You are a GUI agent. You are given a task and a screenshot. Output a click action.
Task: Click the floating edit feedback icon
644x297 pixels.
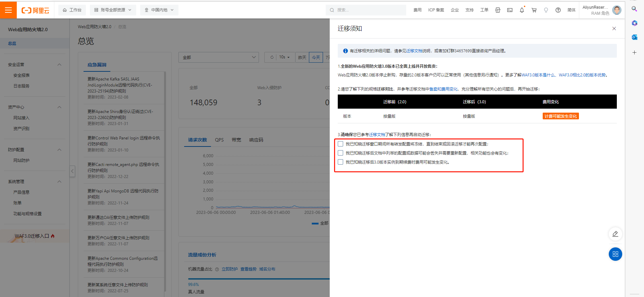click(x=615, y=234)
